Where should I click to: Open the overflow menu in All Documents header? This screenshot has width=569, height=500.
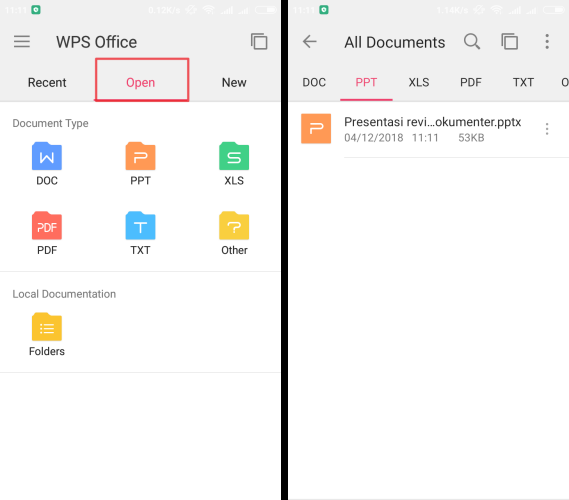(547, 41)
